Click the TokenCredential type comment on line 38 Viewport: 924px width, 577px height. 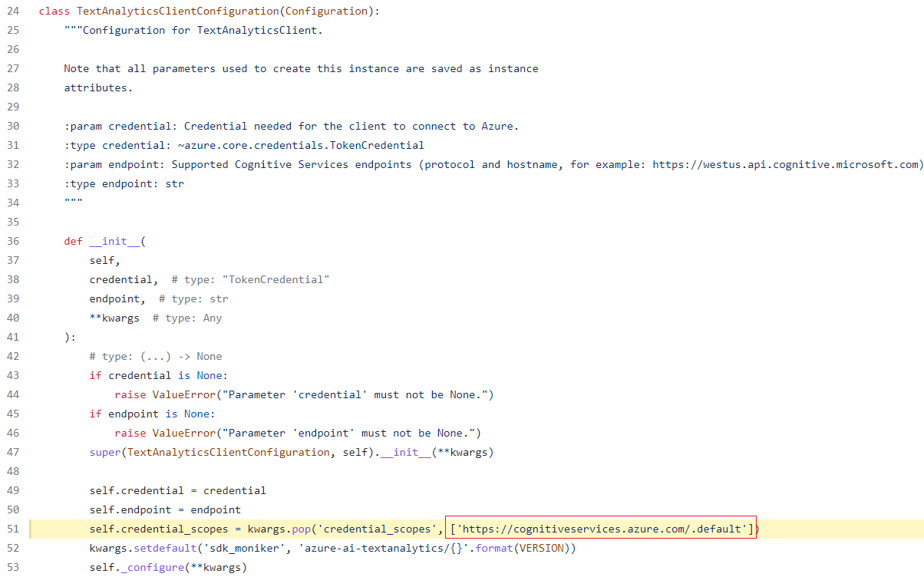[x=276, y=279]
